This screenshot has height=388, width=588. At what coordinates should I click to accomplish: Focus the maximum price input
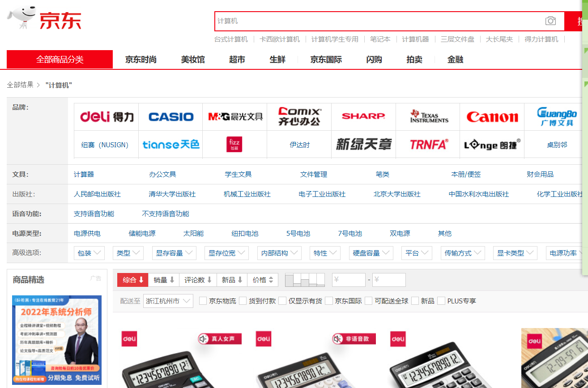pos(389,280)
